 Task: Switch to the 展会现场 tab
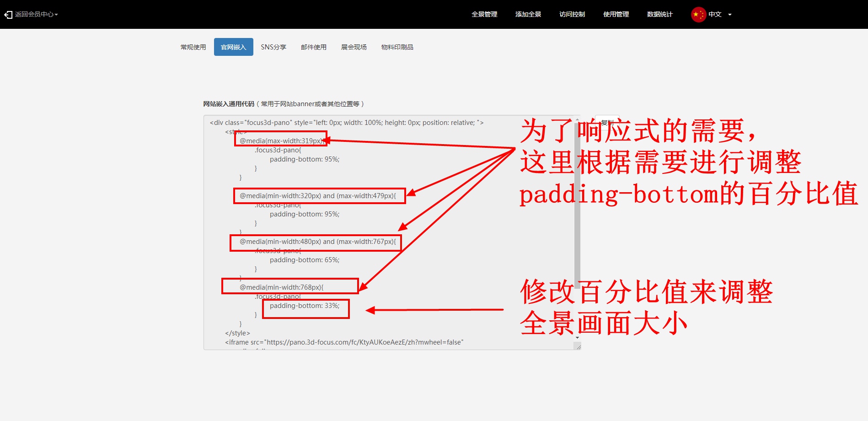coord(354,47)
